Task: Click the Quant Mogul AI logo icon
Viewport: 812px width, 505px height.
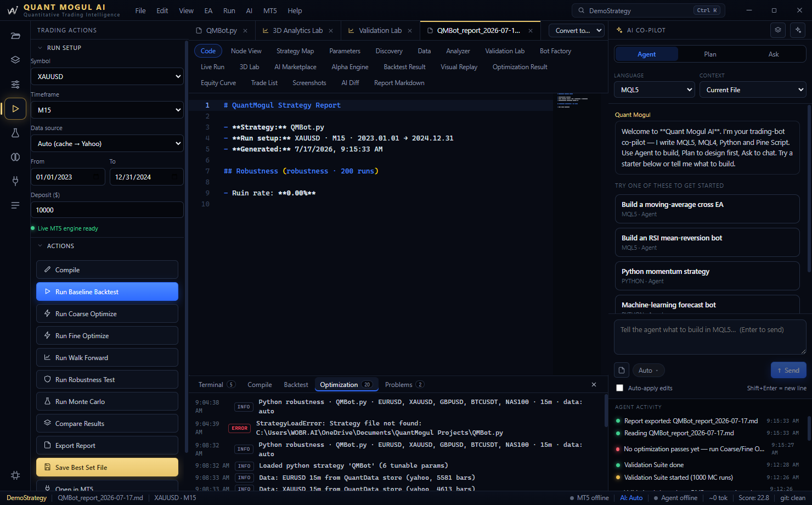Action: pyautogui.click(x=12, y=10)
